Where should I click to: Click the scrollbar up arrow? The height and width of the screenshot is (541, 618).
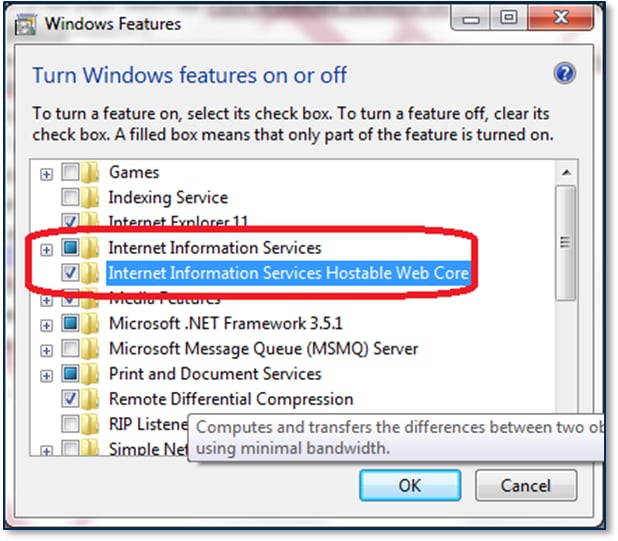(566, 173)
